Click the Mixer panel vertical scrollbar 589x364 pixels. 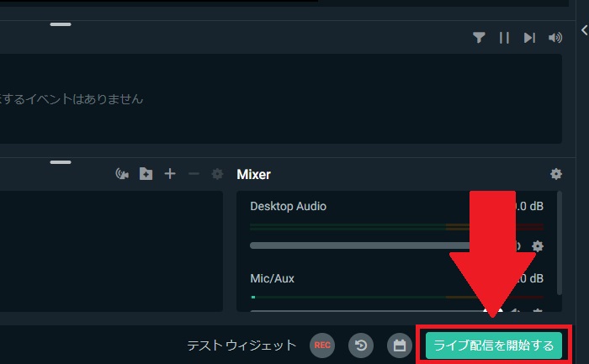pyautogui.click(x=560, y=243)
